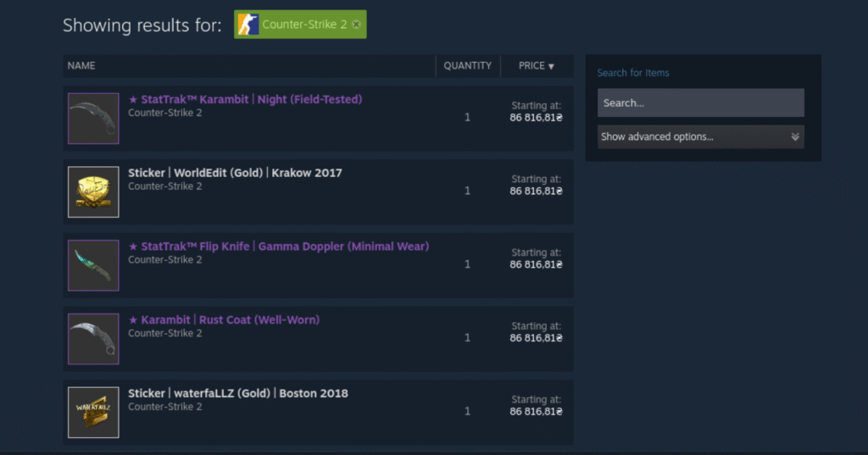
Task: Open StatTrak Karambit Night (Field-Tested) listing
Action: [x=245, y=99]
